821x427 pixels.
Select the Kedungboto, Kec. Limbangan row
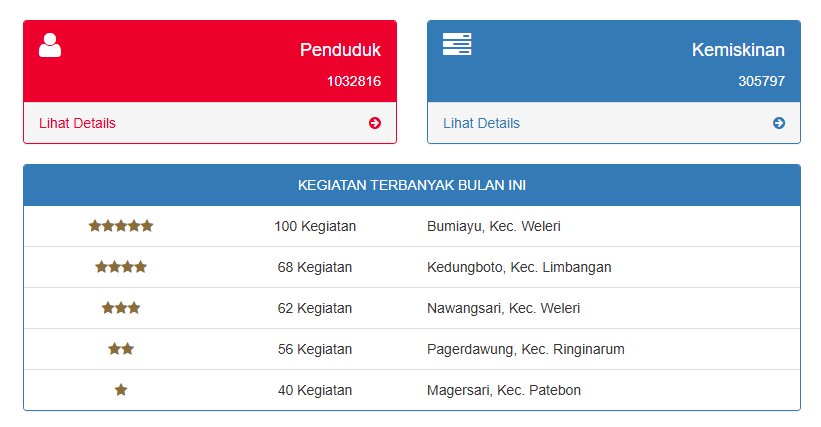[412, 267]
